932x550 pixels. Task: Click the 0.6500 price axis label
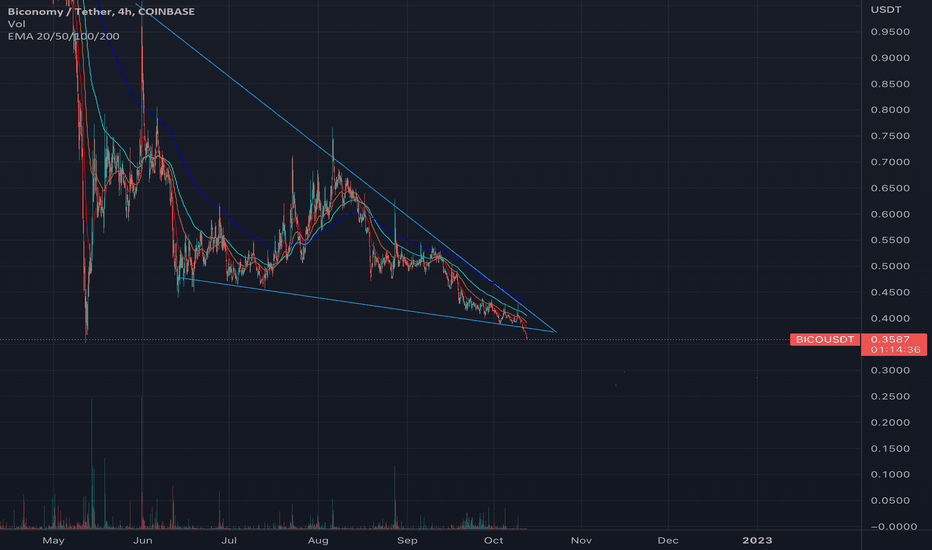[x=890, y=188]
